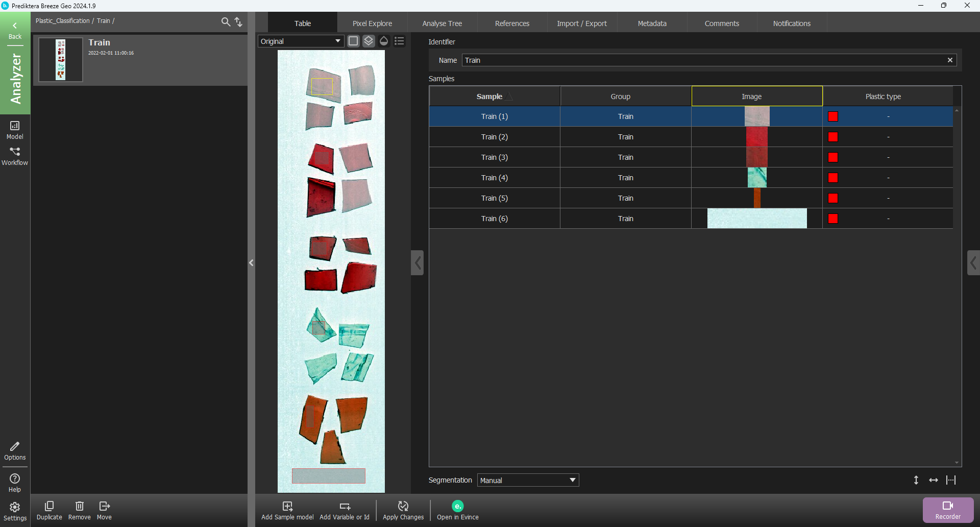
Task: Expand the Segmentation Manual dropdown
Action: (528, 480)
